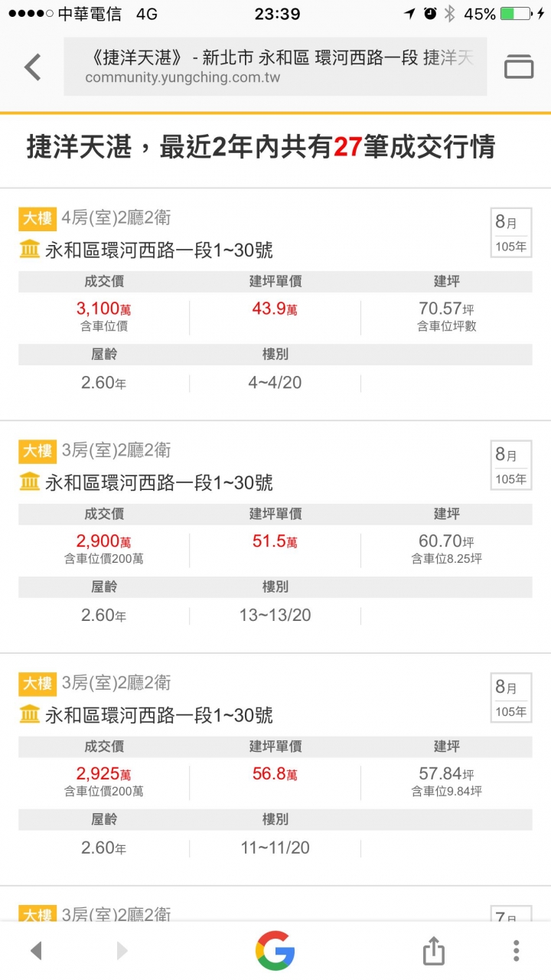Select the 大樓 tag on 4房 listing
The width and height of the screenshot is (551, 980).
click(x=37, y=218)
